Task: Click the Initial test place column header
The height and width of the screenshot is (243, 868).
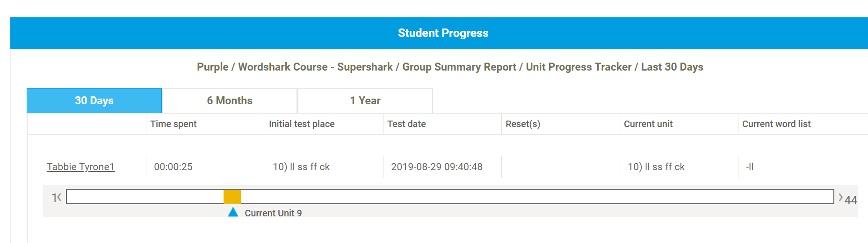Action: tap(302, 124)
